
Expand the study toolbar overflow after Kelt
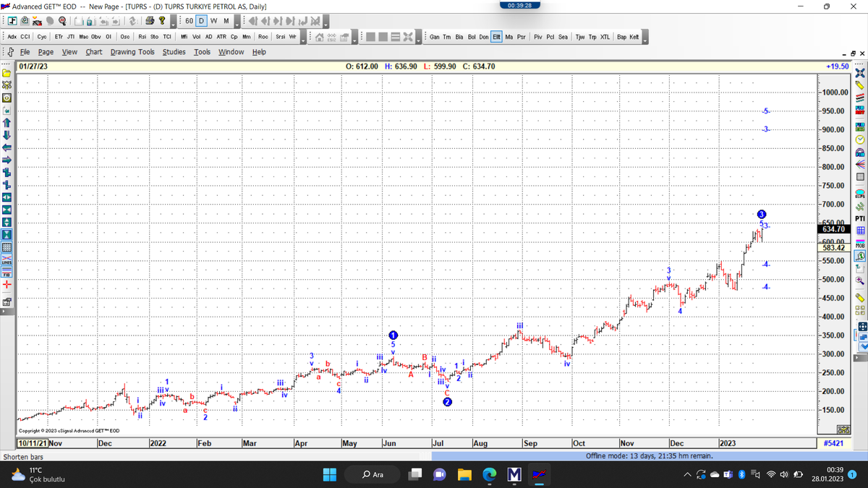pyautogui.click(x=645, y=37)
